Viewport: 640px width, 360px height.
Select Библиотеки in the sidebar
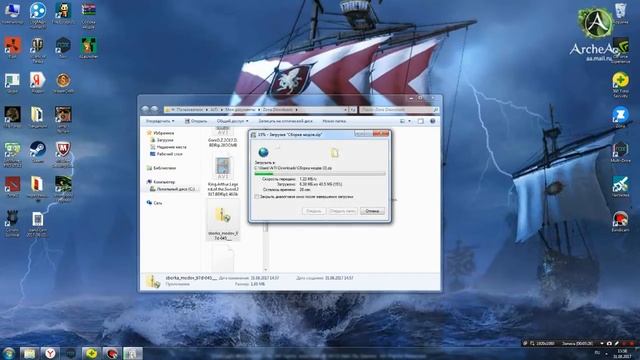tap(161, 168)
